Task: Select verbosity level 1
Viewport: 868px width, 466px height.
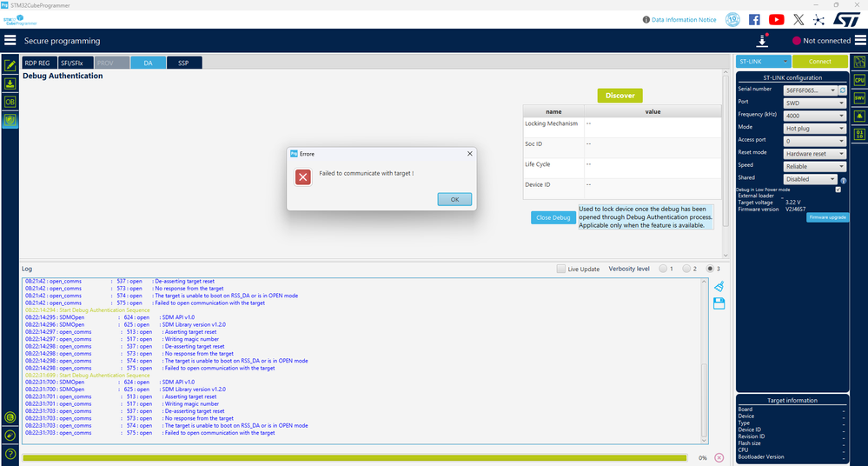Action: pos(663,269)
